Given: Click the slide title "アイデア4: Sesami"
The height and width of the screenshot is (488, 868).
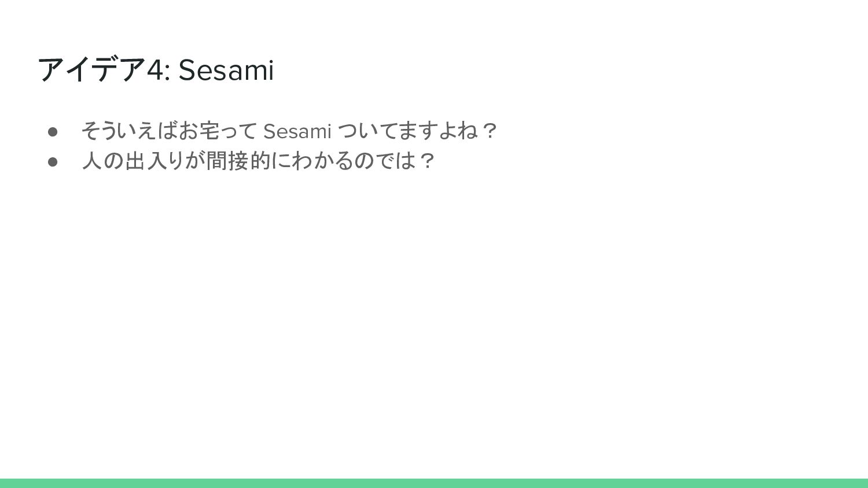Looking at the screenshot, I should [x=155, y=70].
